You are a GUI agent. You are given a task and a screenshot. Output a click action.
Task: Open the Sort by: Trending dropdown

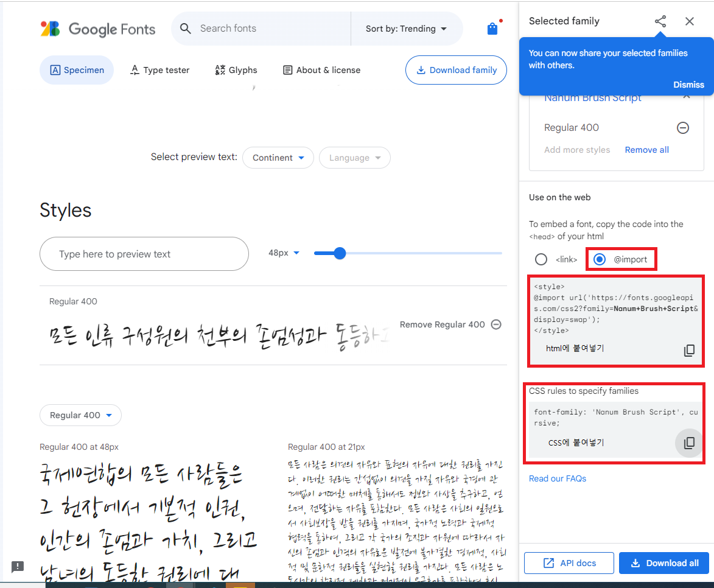pyautogui.click(x=406, y=29)
